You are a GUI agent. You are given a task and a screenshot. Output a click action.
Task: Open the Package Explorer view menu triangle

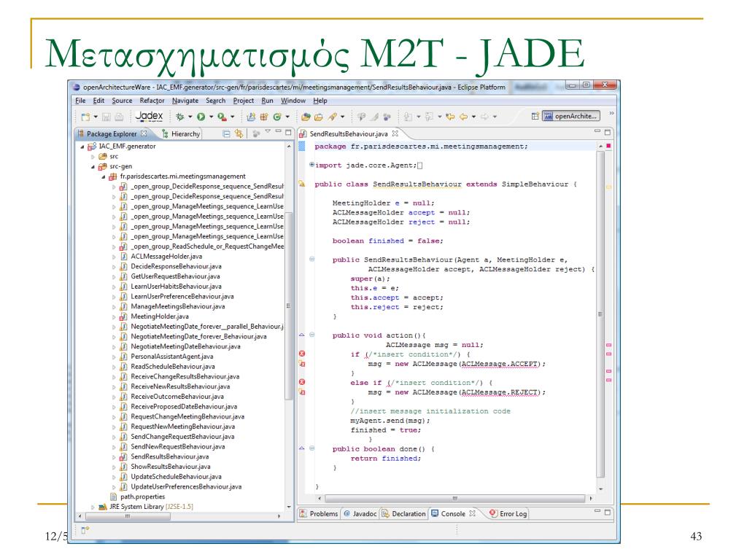tap(268, 131)
